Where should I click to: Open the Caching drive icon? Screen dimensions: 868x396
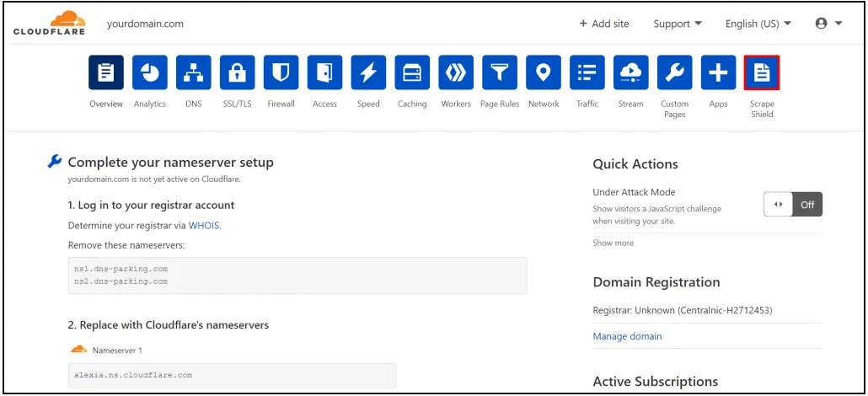pos(412,72)
